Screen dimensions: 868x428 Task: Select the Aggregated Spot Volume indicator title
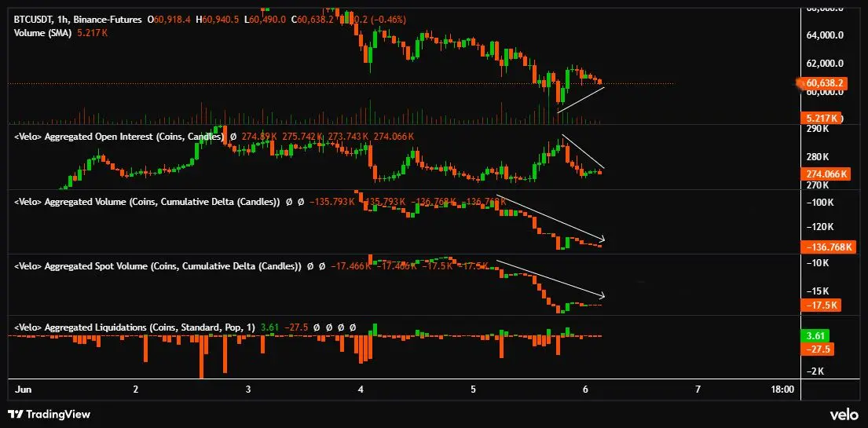(x=158, y=266)
